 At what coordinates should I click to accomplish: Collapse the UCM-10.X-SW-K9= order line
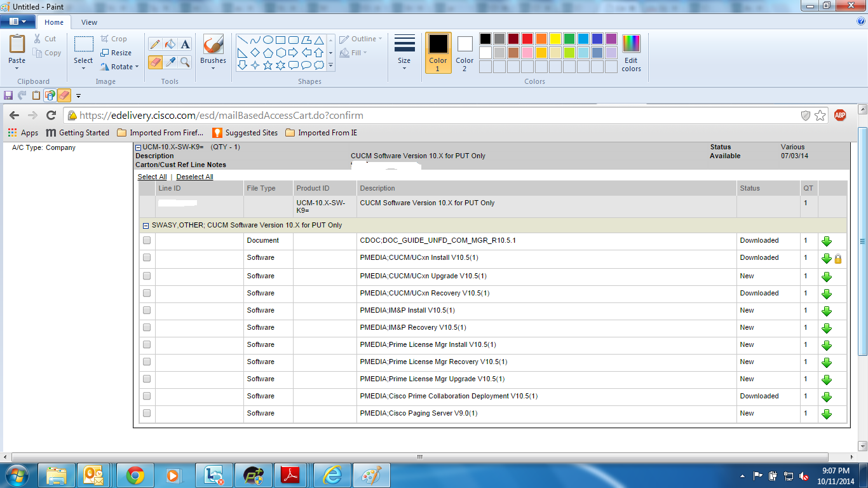click(x=139, y=147)
